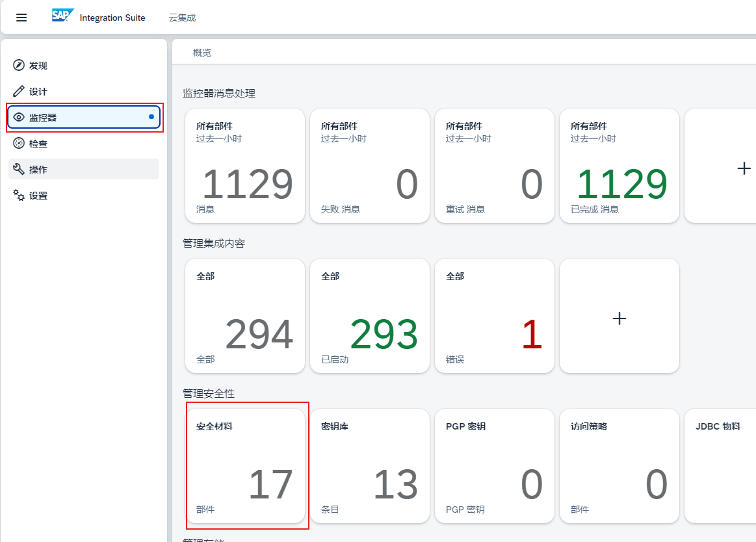The height and width of the screenshot is (542, 756).
Task: Click the 全部 tile showing 1 error
Action: pyautogui.click(x=494, y=315)
